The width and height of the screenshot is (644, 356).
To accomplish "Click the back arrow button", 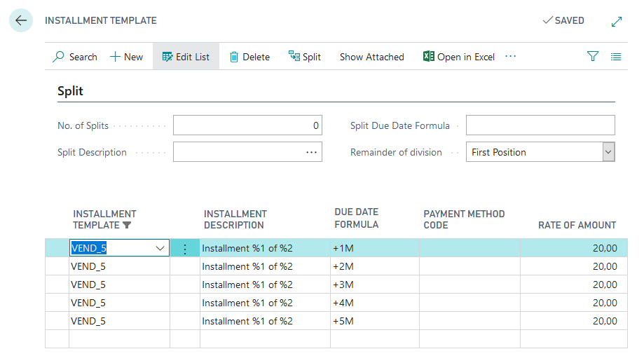I will (20, 20).
